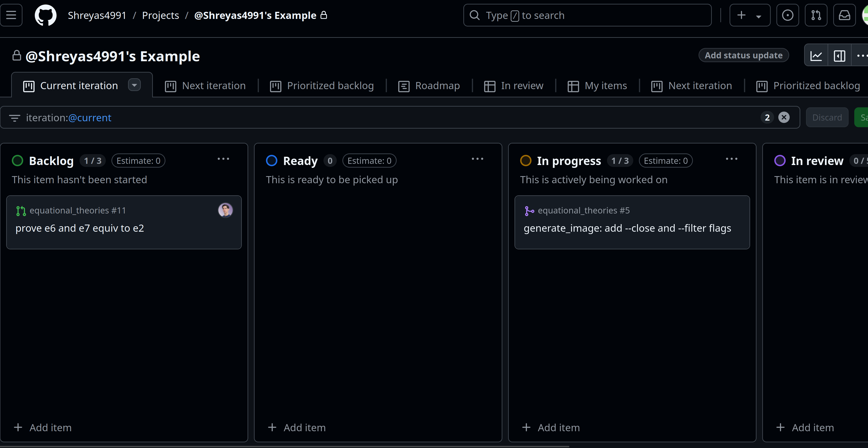Viewport: 868px width, 448px height.
Task: Open the Current iteration tab
Action: (79, 86)
